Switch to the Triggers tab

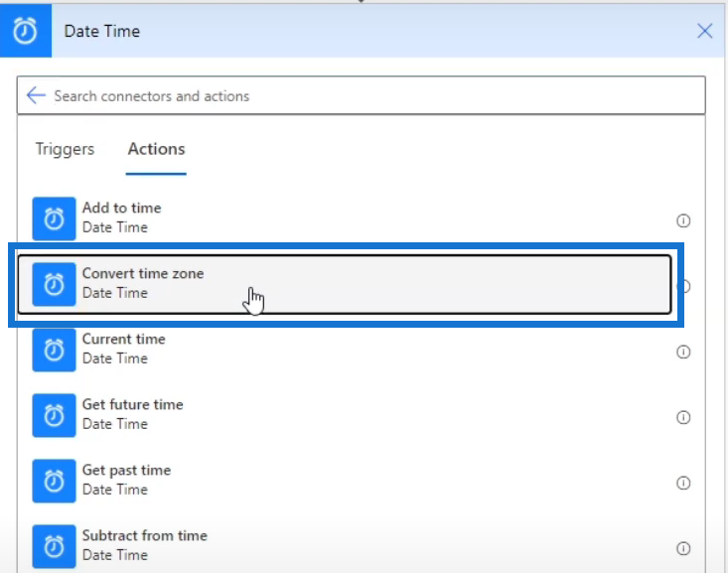point(65,149)
